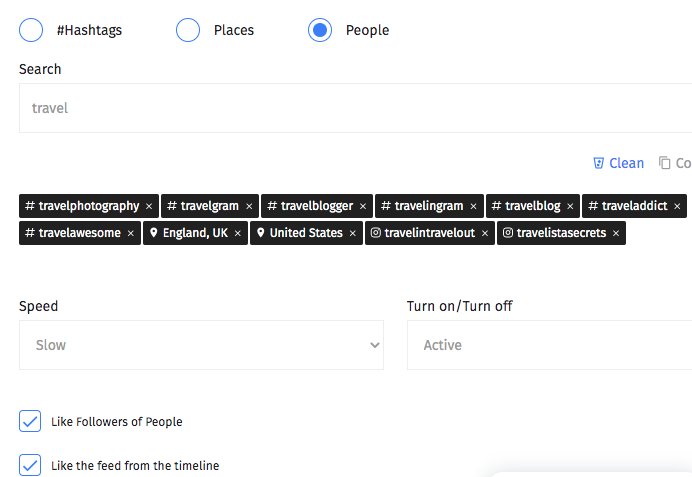Select the People radio button
Viewport: 692px width, 477px height.
tap(320, 30)
